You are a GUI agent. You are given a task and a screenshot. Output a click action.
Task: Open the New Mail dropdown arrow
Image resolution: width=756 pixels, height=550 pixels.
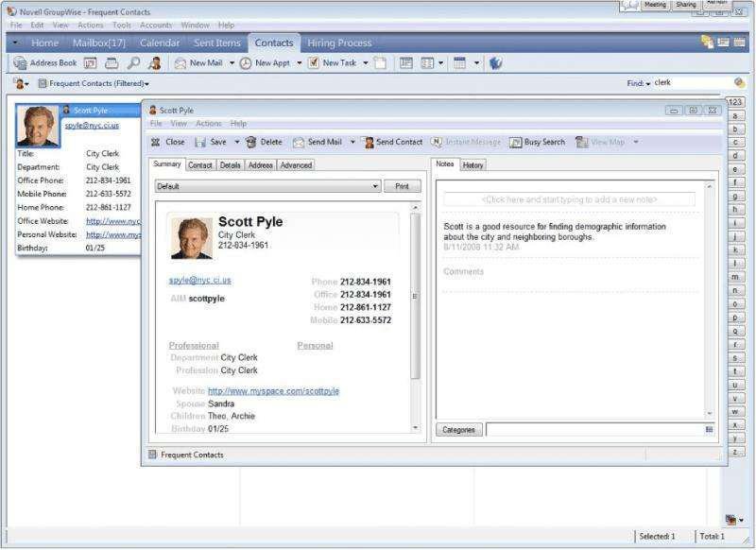232,63
